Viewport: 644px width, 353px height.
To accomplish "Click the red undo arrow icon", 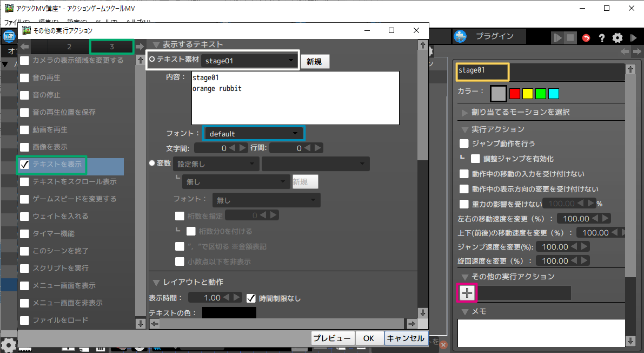I will coord(586,38).
